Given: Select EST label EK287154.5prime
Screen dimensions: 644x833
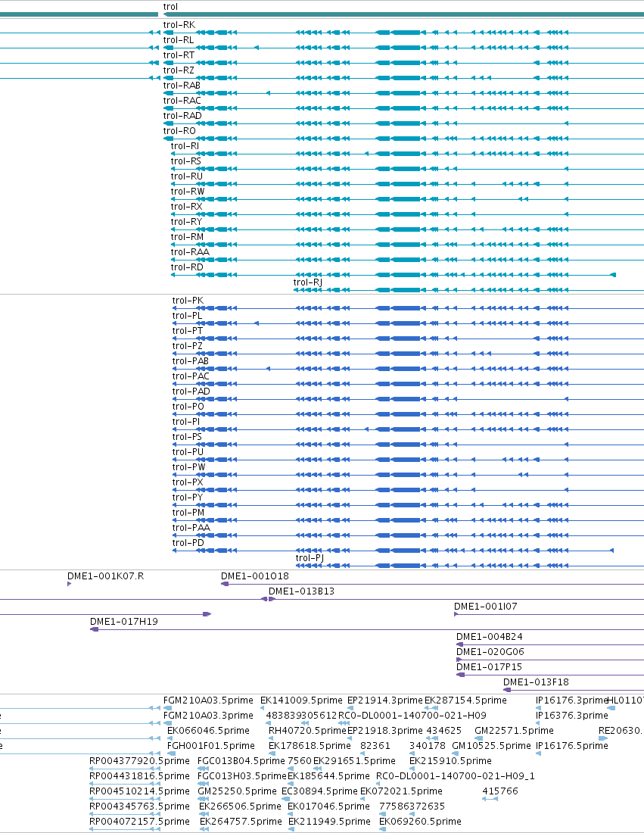Looking at the screenshot, I should click(x=465, y=700).
